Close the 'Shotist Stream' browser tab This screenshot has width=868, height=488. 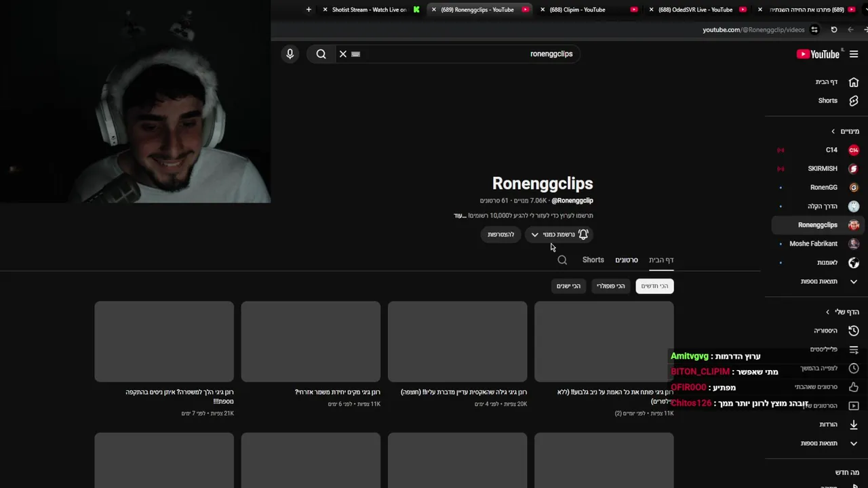[325, 9]
